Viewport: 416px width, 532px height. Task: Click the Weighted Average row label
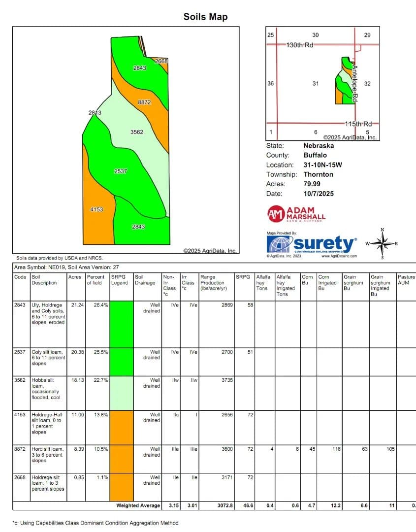tap(138, 505)
